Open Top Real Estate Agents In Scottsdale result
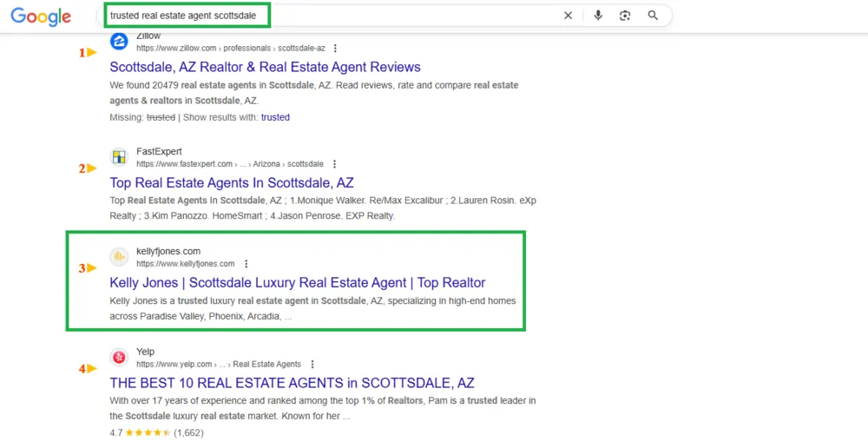Image resolution: width=868 pixels, height=448 pixels. tap(232, 183)
